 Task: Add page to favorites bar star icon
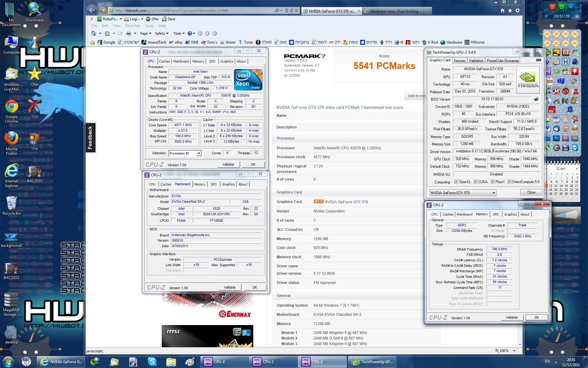tap(92, 42)
